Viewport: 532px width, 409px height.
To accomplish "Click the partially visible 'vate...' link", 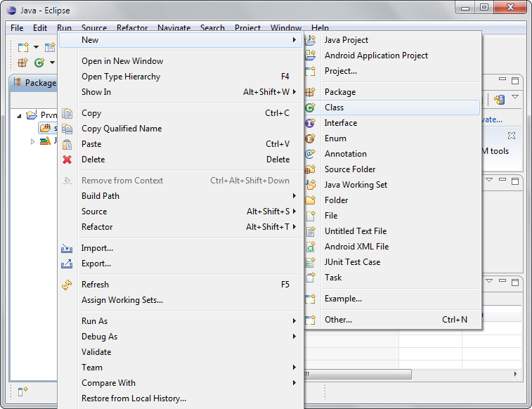I will click(492, 119).
